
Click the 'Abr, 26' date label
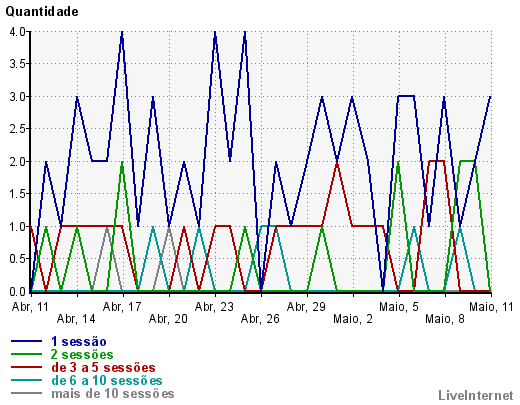point(260,319)
